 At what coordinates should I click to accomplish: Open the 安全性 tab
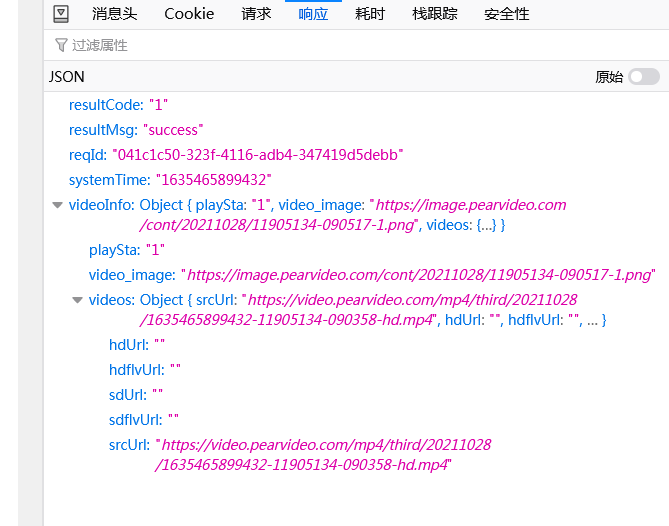coord(507,13)
